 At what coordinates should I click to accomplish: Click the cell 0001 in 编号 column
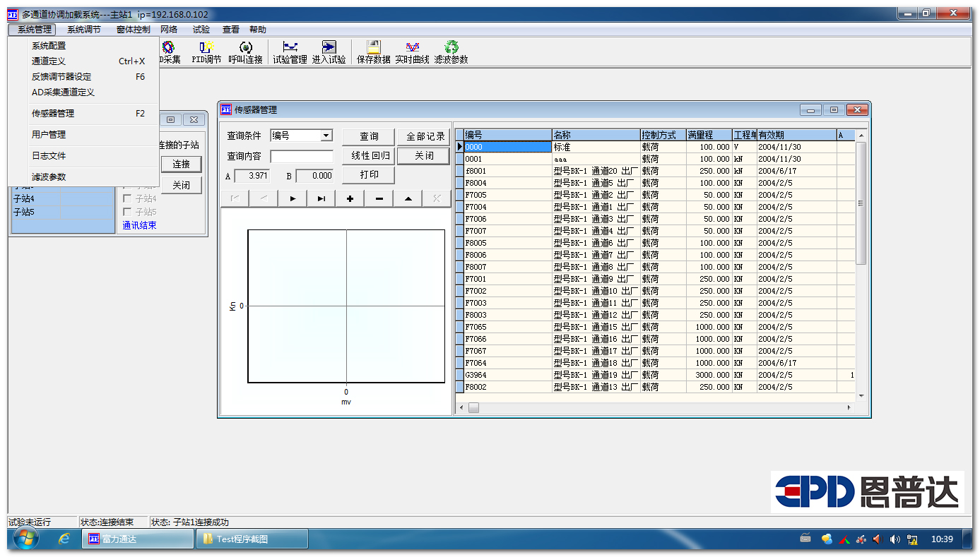tap(507, 159)
